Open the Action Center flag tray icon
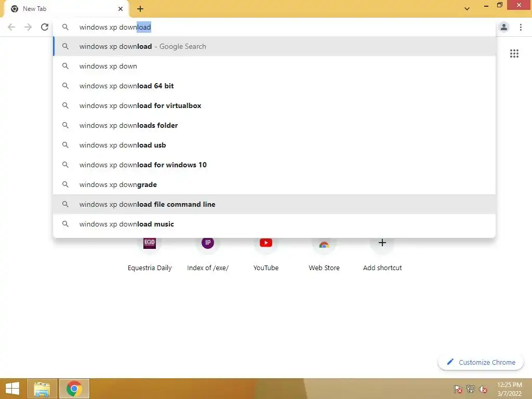Viewport: 532px width, 399px height. click(458, 389)
